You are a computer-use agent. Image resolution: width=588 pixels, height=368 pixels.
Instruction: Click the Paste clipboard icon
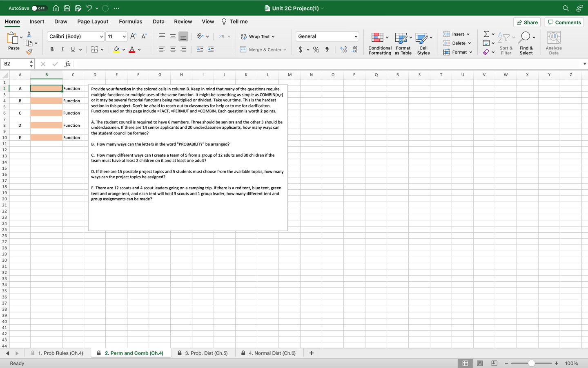[x=12, y=38]
